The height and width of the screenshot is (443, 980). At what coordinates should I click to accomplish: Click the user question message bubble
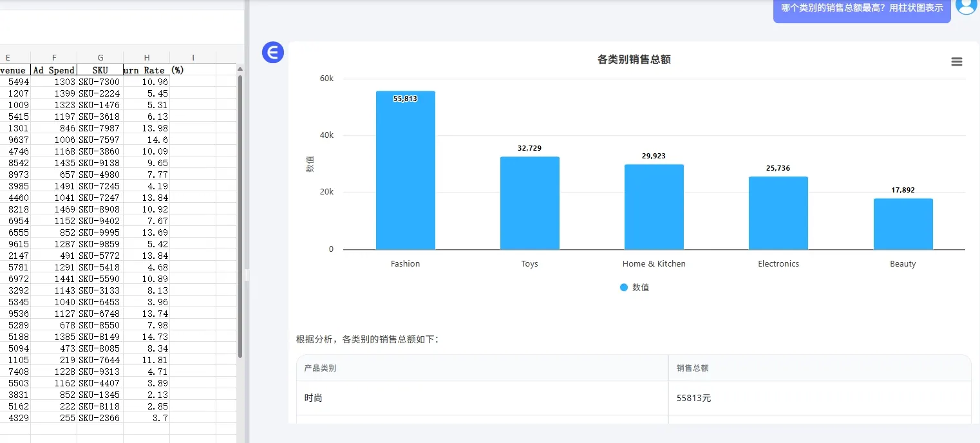(862, 8)
